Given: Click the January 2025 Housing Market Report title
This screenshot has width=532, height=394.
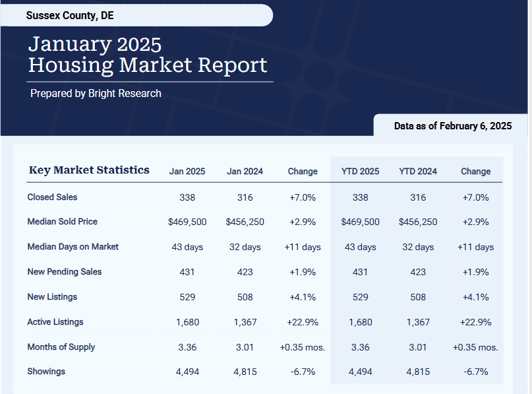Looking at the screenshot, I should 148,55.
